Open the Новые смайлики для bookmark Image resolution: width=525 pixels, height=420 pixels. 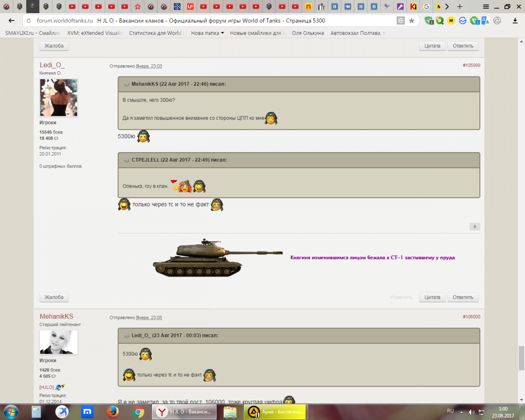[258, 33]
